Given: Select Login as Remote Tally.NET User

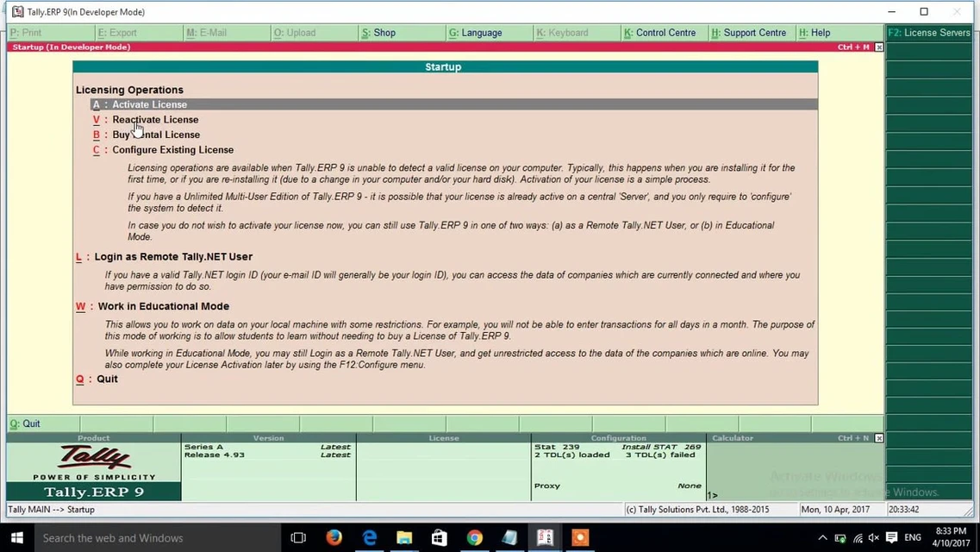Looking at the screenshot, I should 172,257.
